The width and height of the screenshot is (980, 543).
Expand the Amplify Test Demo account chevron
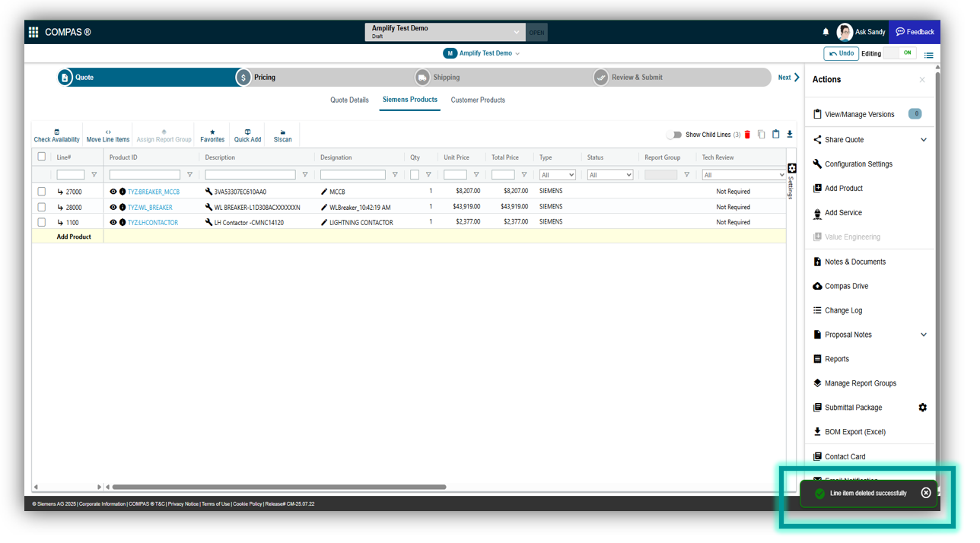pos(517,54)
